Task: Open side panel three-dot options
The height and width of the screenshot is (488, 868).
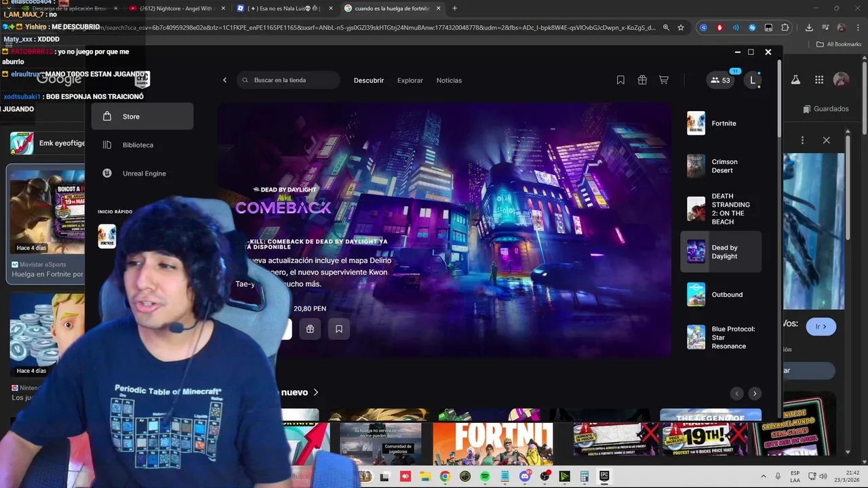Action: click(x=802, y=140)
